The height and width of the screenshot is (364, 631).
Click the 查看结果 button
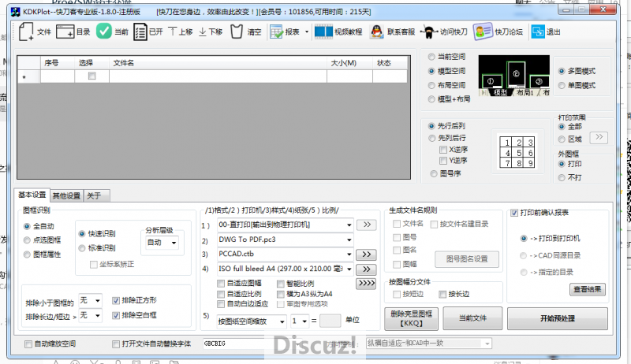[588, 289]
